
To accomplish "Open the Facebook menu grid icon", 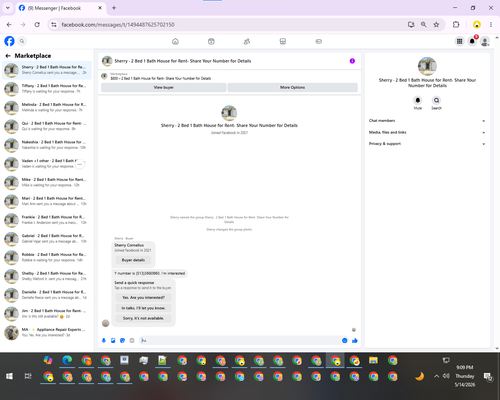I will (459, 41).
